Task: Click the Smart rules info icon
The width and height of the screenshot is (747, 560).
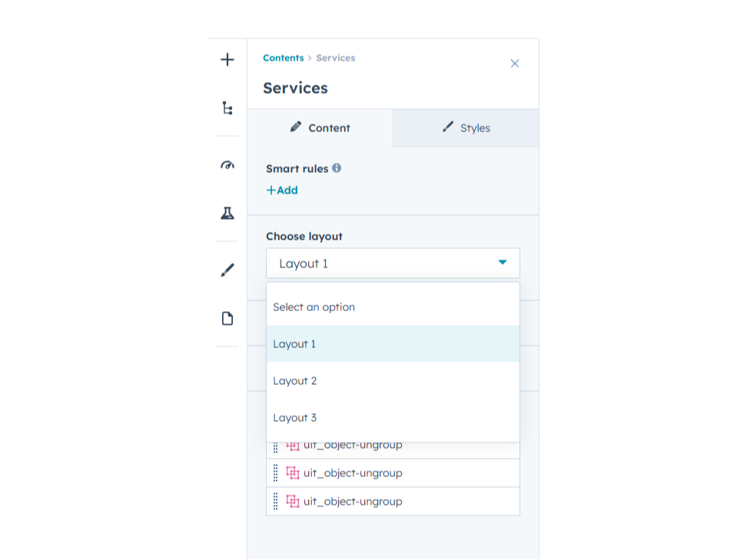Action: pos(337,168)
